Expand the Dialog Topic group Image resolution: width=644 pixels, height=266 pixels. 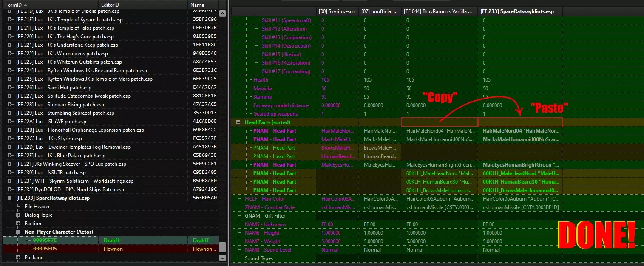(18, 215)
